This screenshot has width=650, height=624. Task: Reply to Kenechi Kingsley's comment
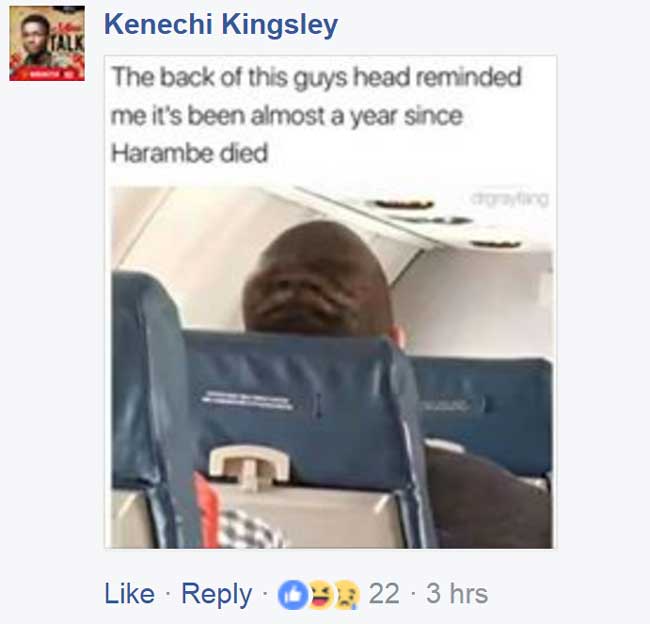point(216,595)
